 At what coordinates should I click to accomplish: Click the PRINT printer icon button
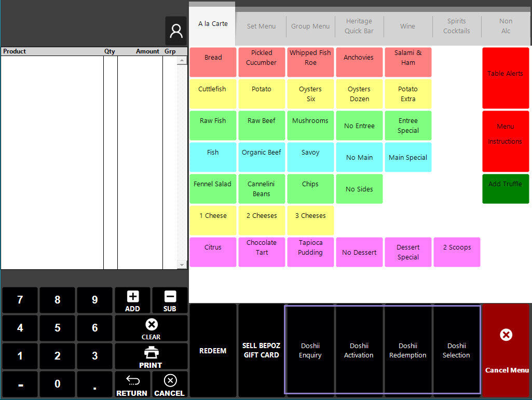coord(151,357)
